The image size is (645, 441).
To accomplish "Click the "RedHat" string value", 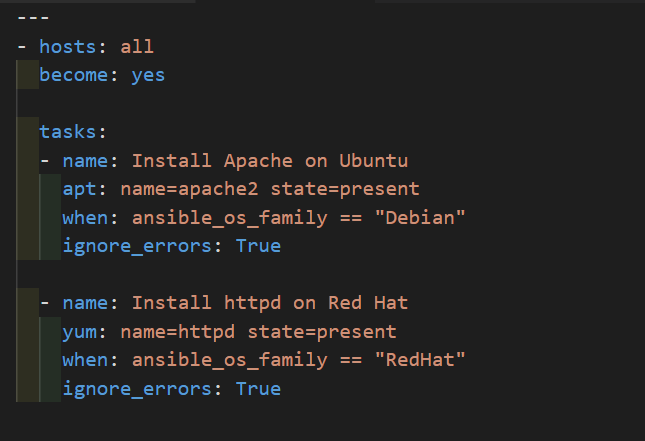I will tap(426, 359).
